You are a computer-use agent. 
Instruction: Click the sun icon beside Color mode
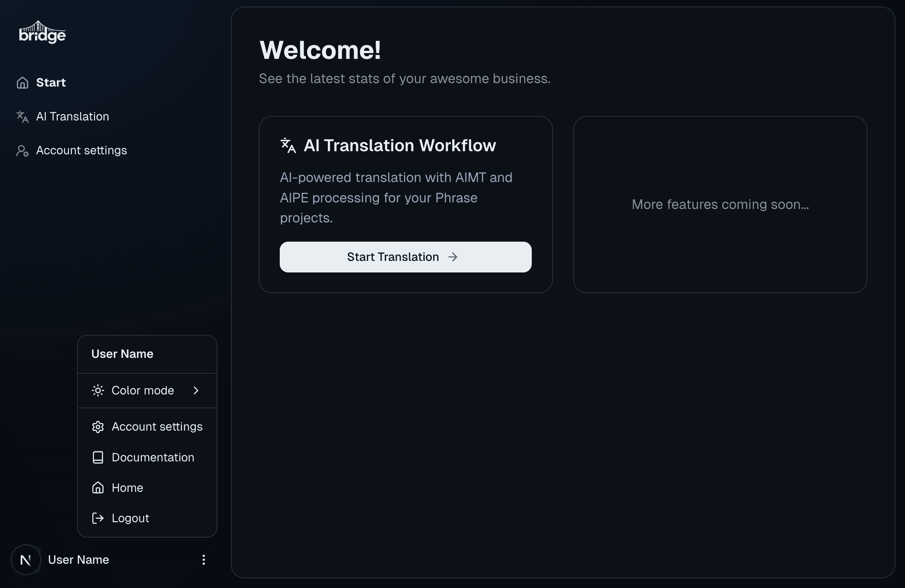coord(98,390)
